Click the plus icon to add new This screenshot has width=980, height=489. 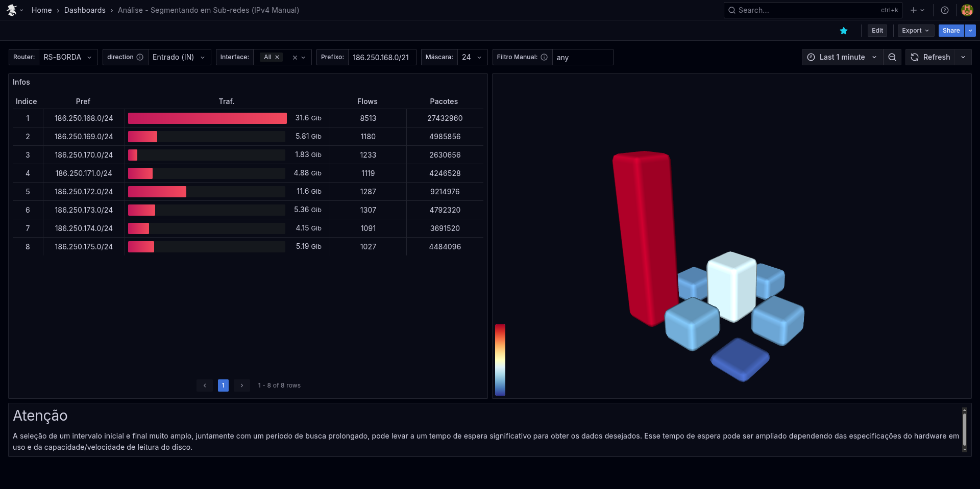[x=914, y=10]
